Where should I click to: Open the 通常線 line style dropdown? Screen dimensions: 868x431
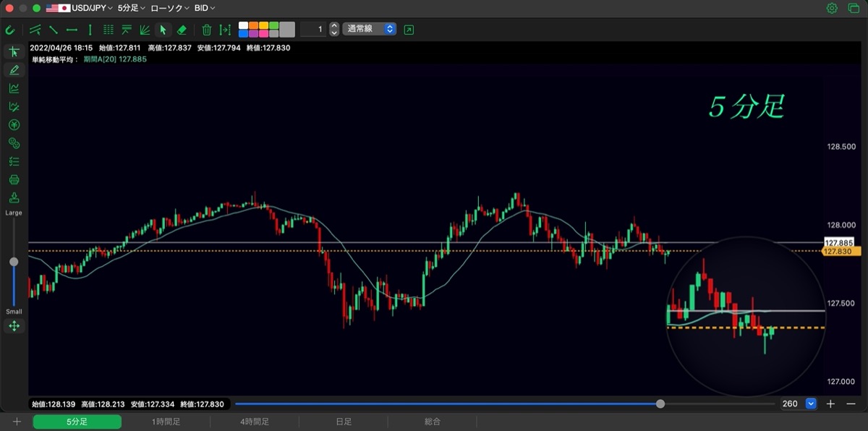pos(370,30)
